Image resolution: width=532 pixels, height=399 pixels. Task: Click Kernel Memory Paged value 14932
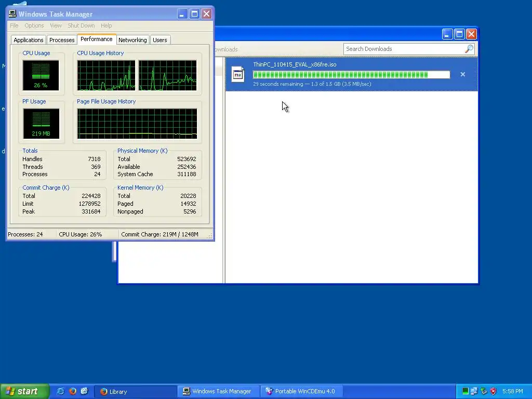pyautogui.click(x=188, y=204)
